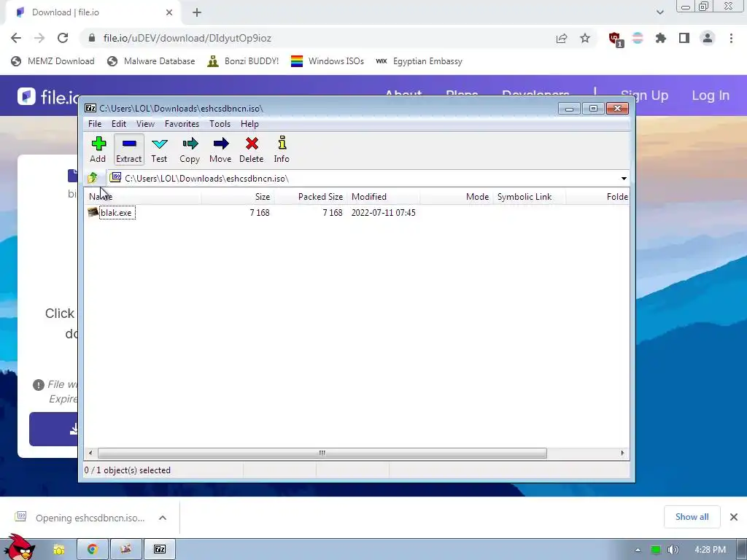Image resolution: width=747 pixels, height=560 pixels.
Task: Click the red Delete icon
Action: [x=252, y=149]
